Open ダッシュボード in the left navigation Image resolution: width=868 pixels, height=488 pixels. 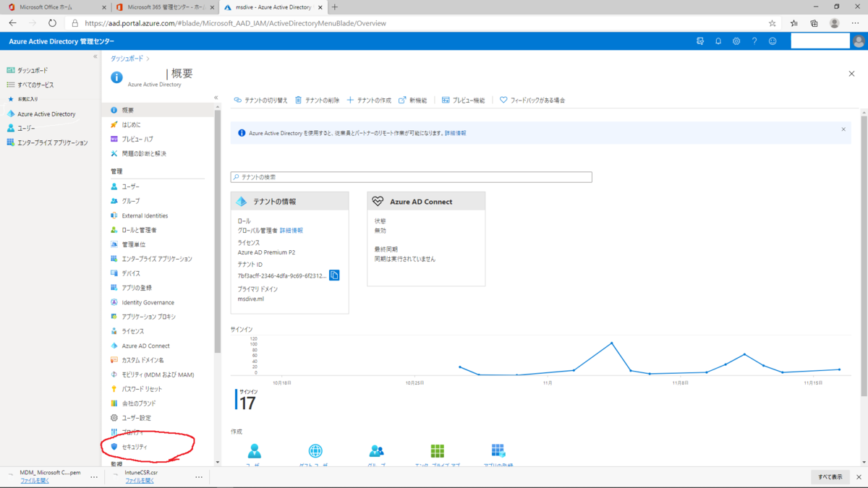tap(32, 70)
